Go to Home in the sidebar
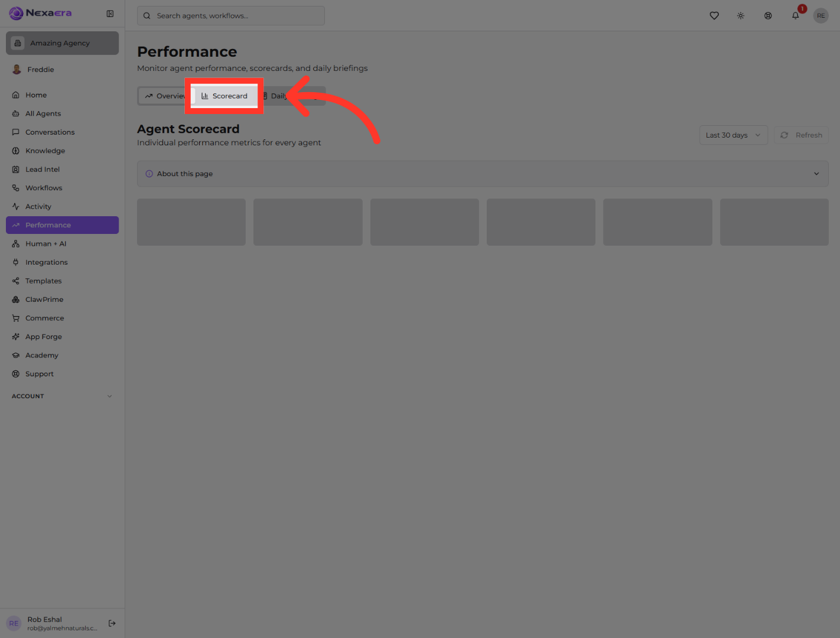 (62, 95)
